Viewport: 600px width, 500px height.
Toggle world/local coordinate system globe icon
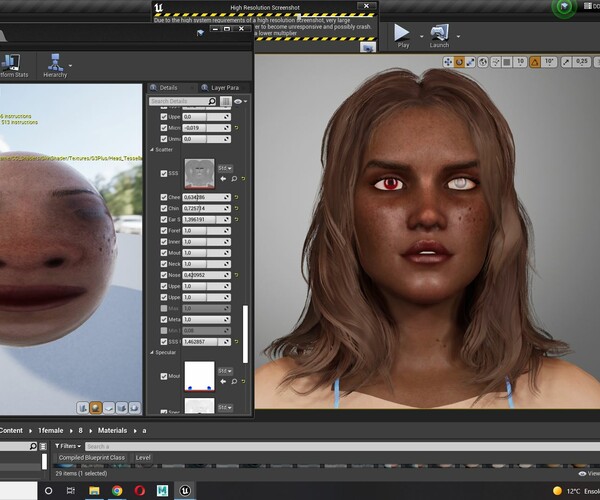tap(483, 62)
